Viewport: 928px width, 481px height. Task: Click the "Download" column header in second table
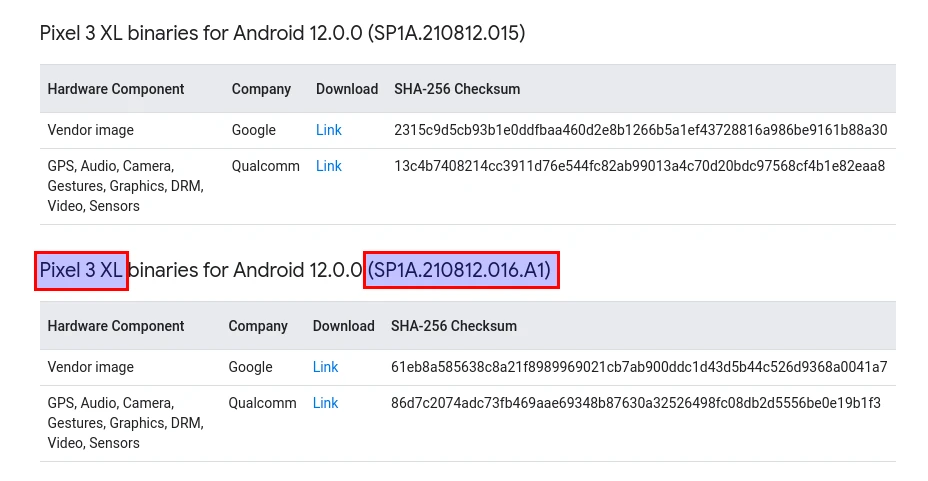point(343,326)
